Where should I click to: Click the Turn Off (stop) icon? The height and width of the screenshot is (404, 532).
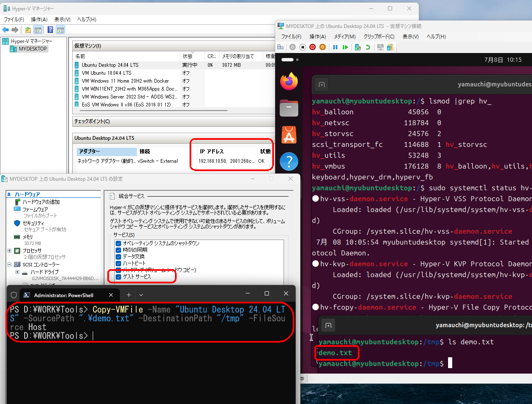point(302,47)
